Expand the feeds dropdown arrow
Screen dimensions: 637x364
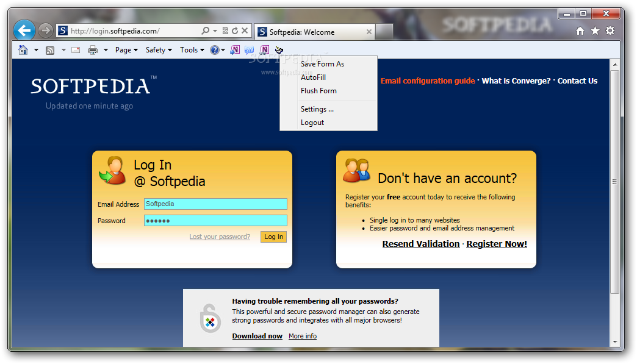(63, 50)
